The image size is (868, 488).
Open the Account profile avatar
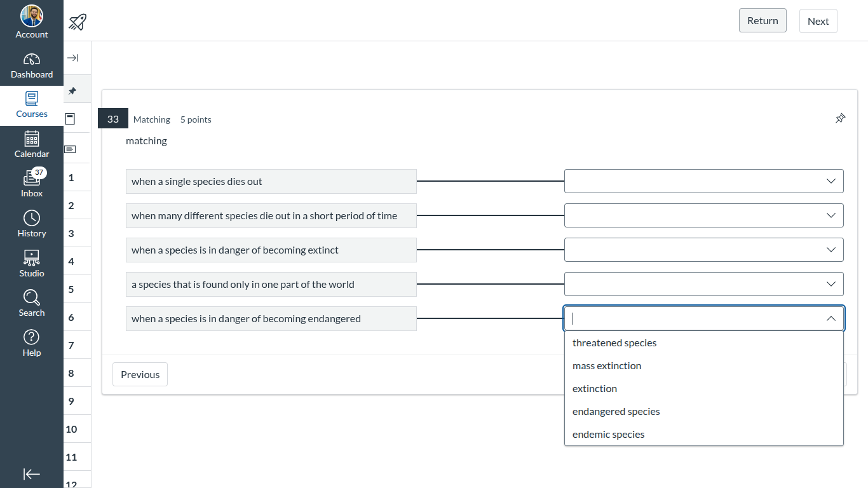(x=31, y=16)
